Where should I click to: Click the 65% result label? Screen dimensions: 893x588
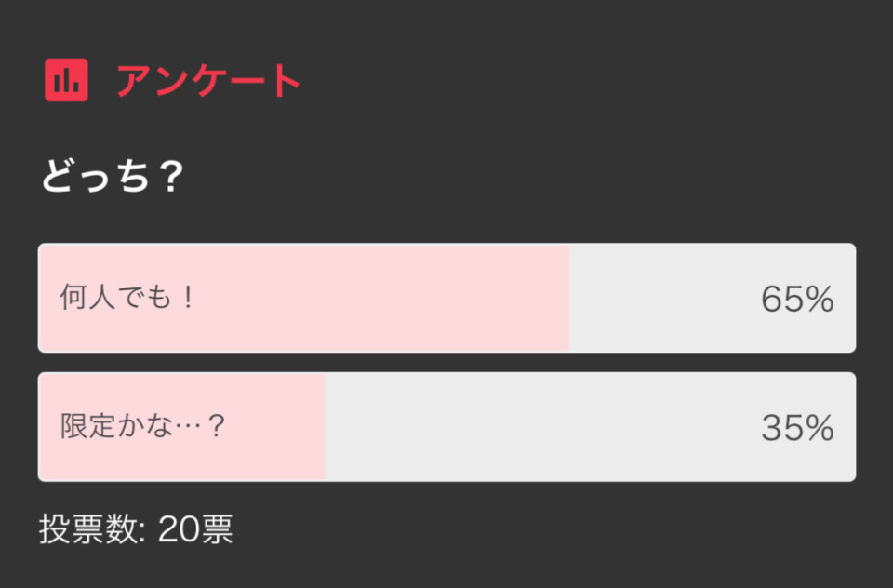click(797, 299)
